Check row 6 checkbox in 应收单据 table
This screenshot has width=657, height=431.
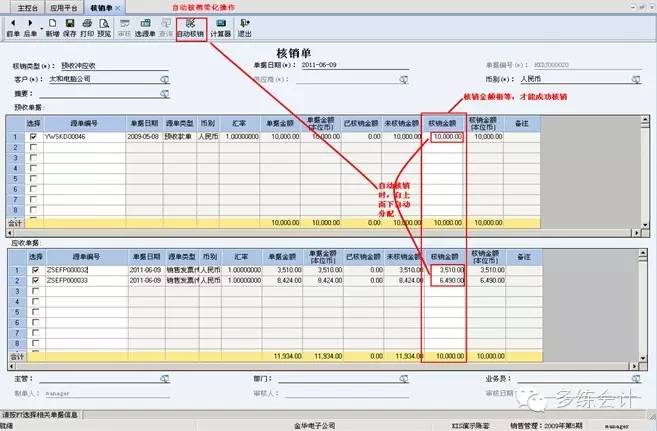[36, 322]
